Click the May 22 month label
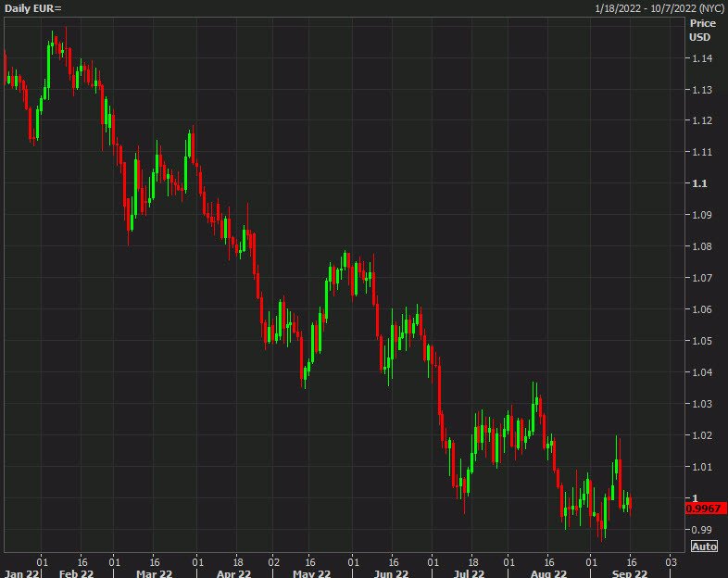 pos(311,573)
